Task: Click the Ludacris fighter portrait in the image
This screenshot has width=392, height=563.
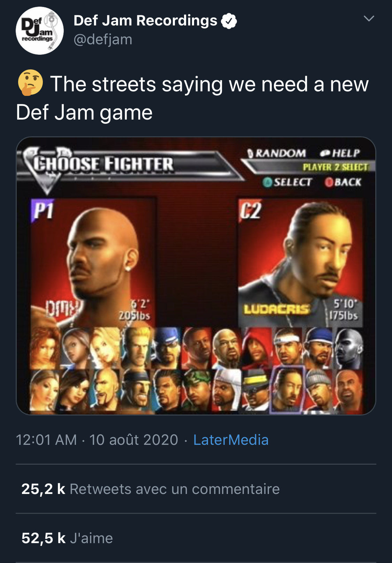Action: tap(300, 263)
